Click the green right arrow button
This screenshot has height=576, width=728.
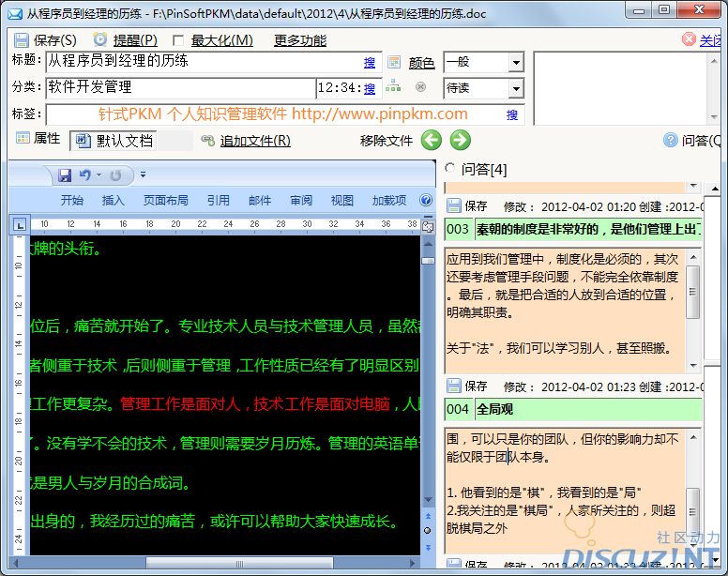(x=460, y=141)
